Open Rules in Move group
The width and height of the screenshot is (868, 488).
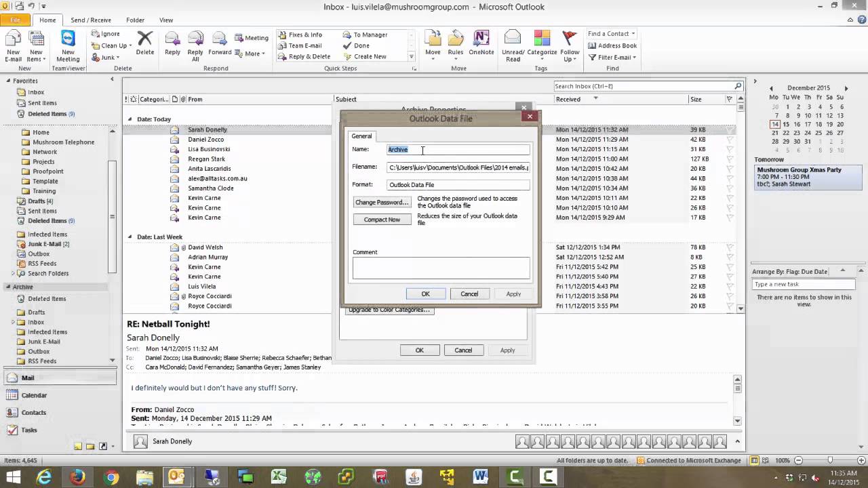pyautogui.click(x=456, y=45)
